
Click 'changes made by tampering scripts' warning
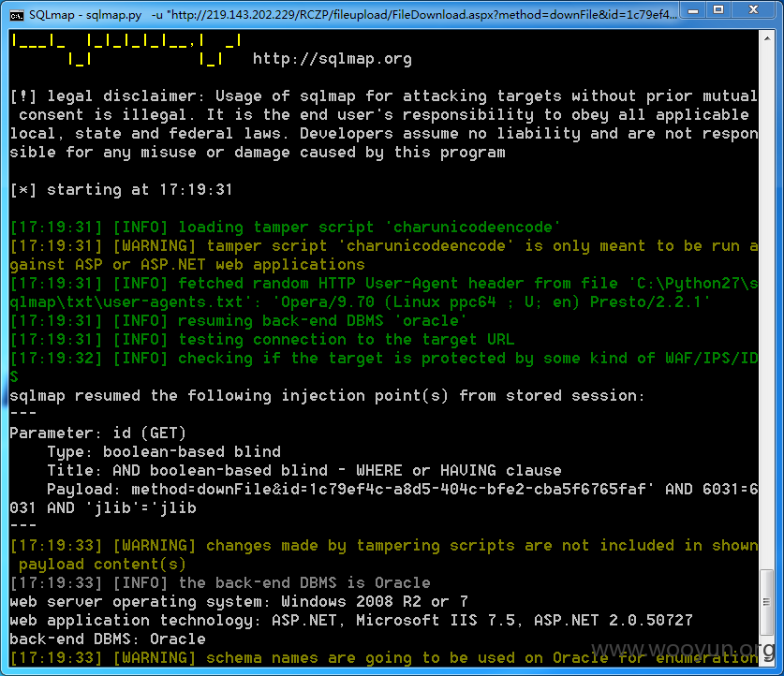tap(384, 546)
